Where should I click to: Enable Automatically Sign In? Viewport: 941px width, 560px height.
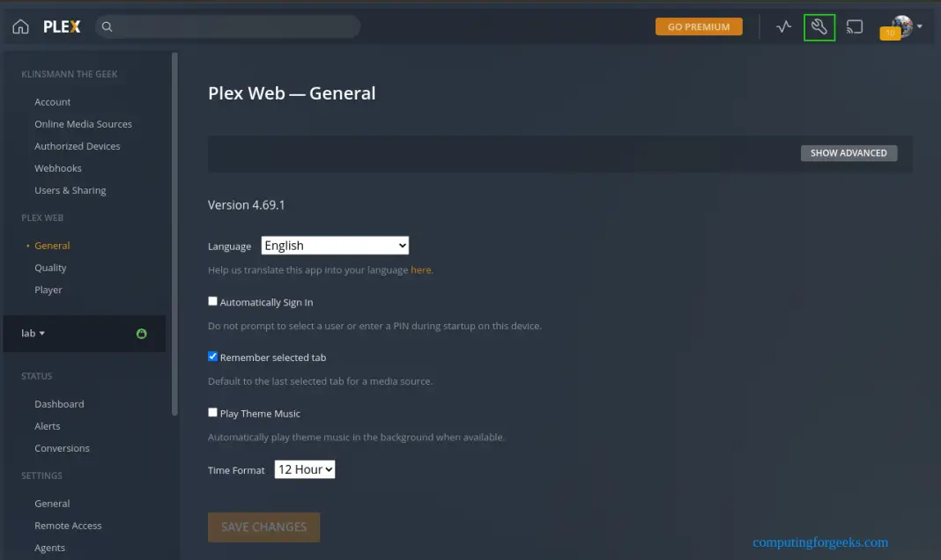[212, 300]
